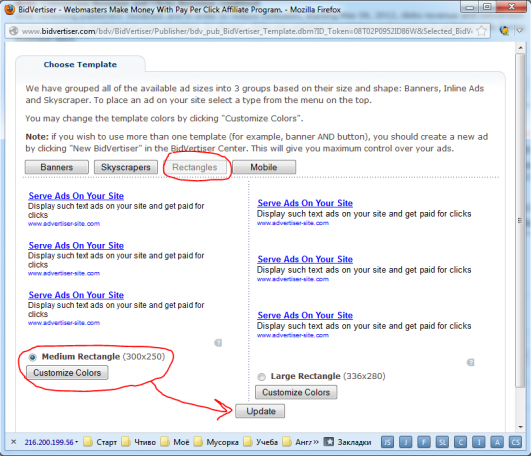Expand the toolbar dropdown arrow at right
531x456 pixels.
tap(520, 31)
